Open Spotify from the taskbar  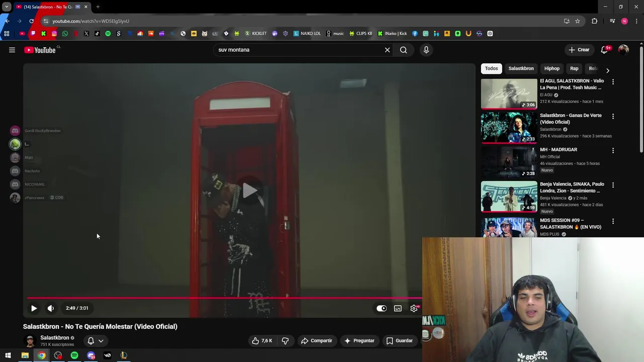coord(74,355)
